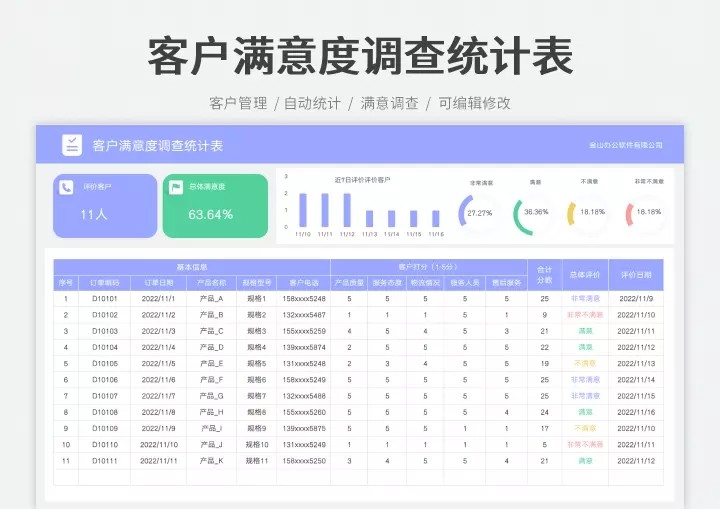Select evaluation date cell 2022/11/14
The width and height of the screenshot is (720, 509).
point(636,379)
